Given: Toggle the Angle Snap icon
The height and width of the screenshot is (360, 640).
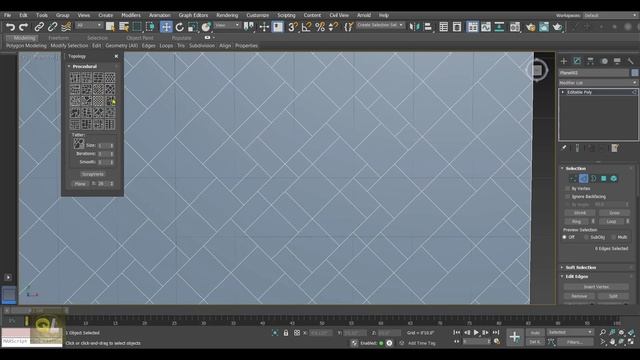Looking at the screenshot, I should point(306,27).
